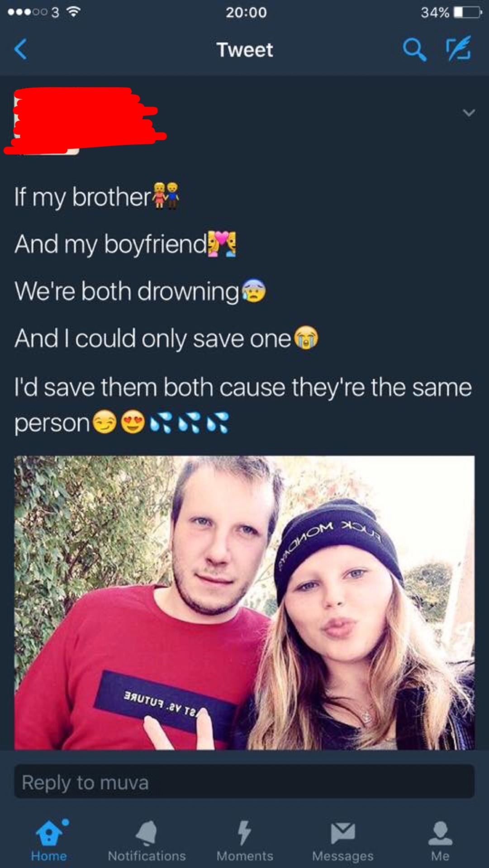Click the person silhouette Me icon
489x868 pixels.
440,833
